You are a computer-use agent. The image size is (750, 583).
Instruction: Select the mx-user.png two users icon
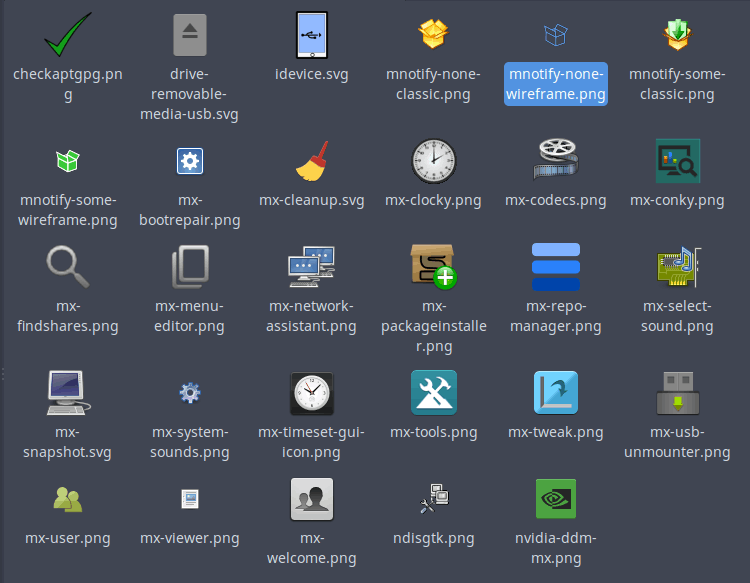[67, 499]
